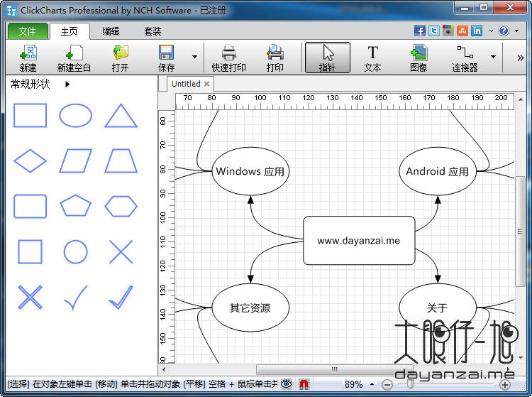This screenshot has height=397, width=532.
Task: Share via the Facebook icon
Action: [420, 31]
